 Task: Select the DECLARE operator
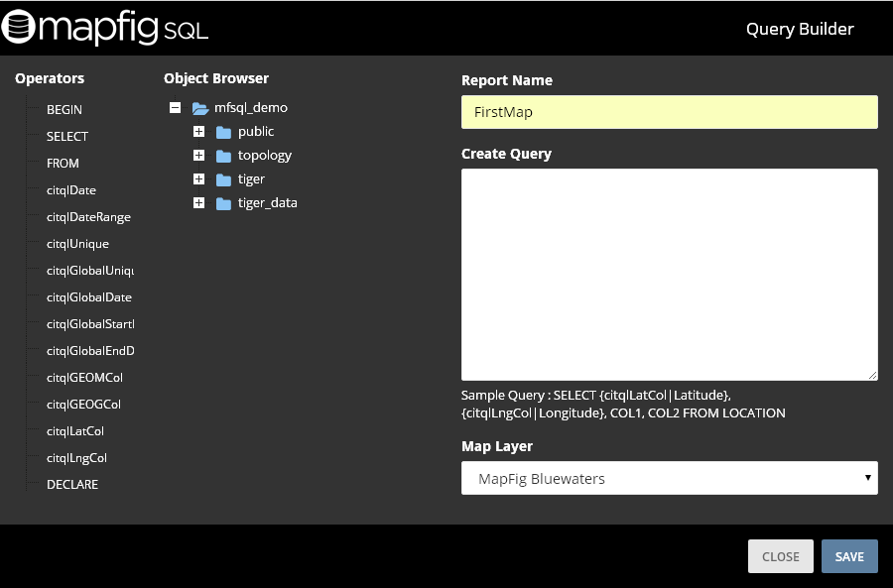(71, 484)
